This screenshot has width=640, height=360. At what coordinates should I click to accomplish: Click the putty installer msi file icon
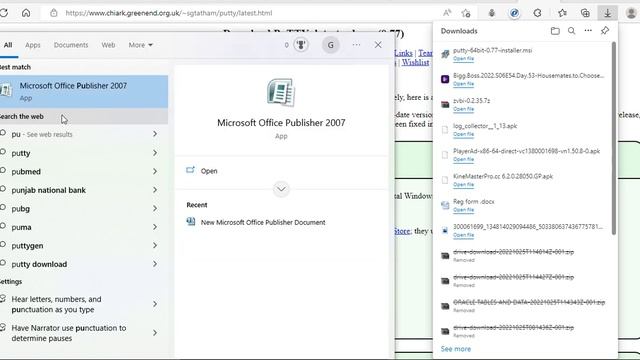pyautogui.click(x=445, y=54)
